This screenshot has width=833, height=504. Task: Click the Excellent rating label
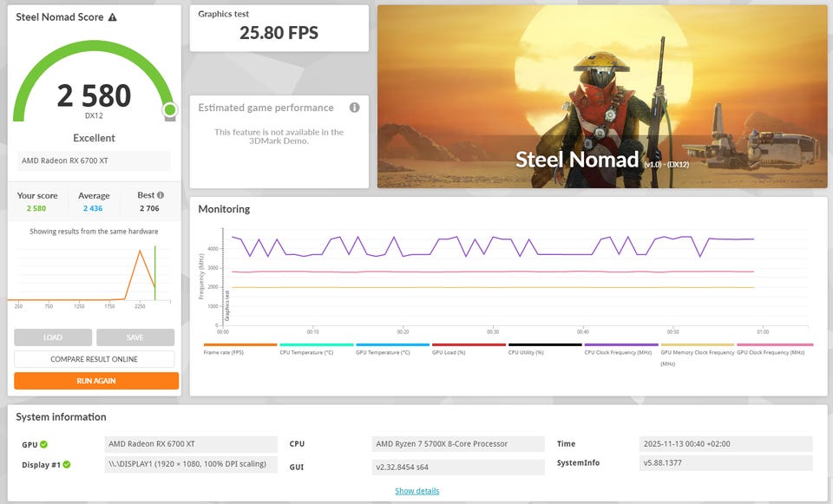94,138
